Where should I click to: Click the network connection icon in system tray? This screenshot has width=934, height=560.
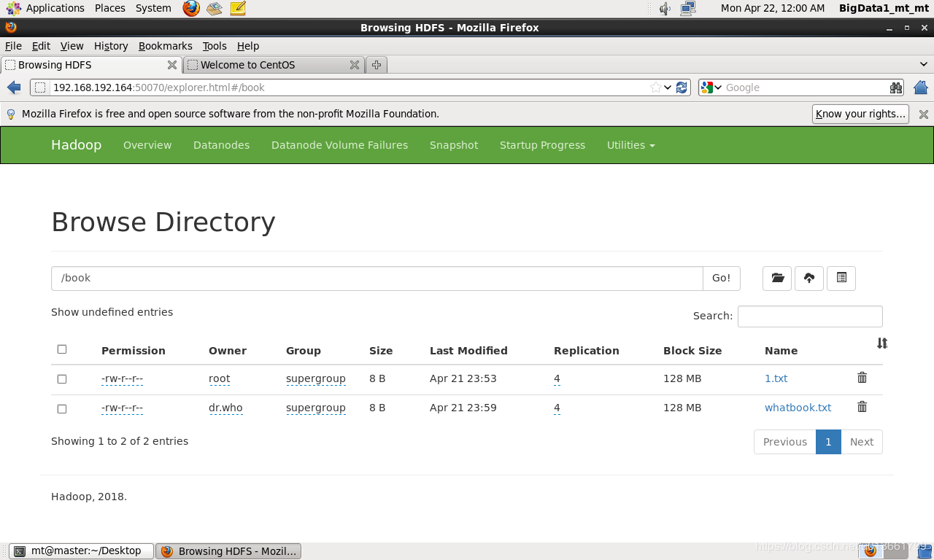click(x=687, y=8)
